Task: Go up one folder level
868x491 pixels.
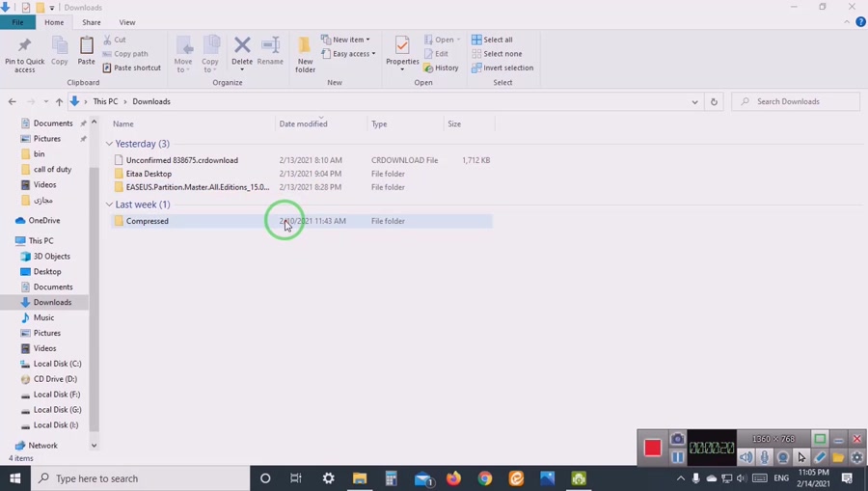Action: [59, 102]
